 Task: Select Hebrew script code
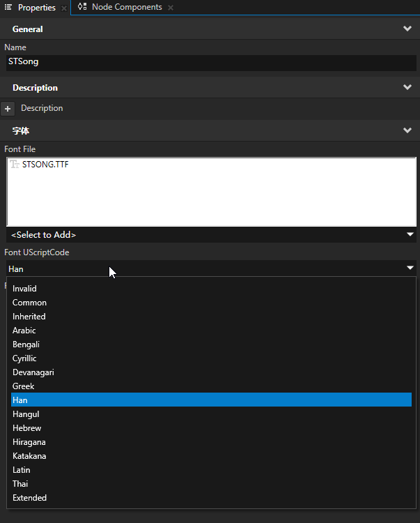[x=211, y=428]
